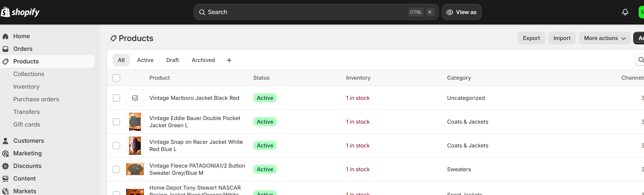This screenshot has width=644, height=195.
Task: Add a new view with plus icon
Action: tap(229, 60)
